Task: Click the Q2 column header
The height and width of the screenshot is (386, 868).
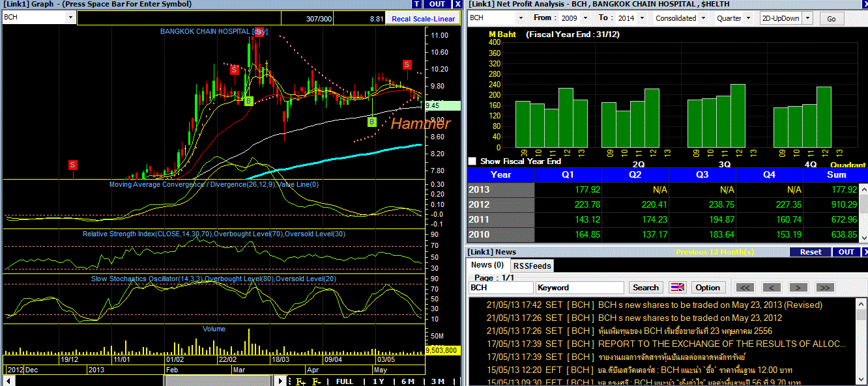Action: coord(635,174)
